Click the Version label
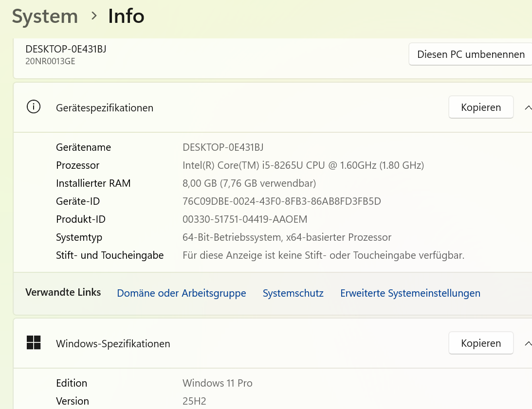The height and width of the screenshot is (409, 532). [73, 401]
